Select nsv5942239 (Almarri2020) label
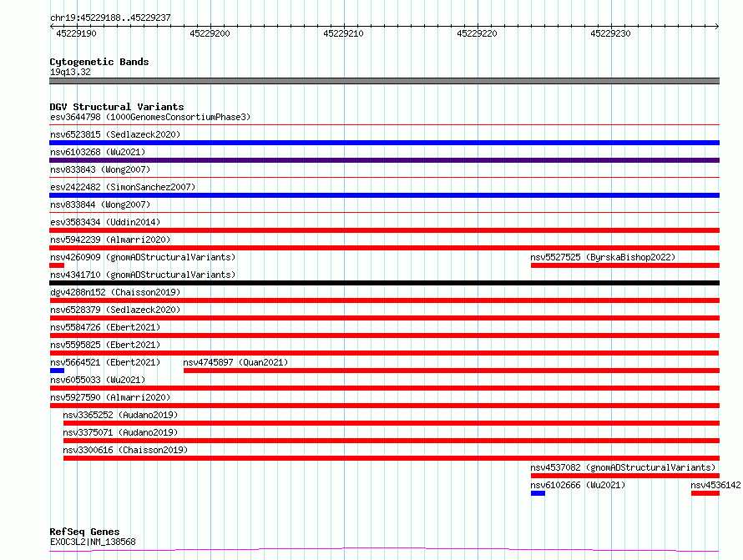This screenshot has height=560, width=743. [110, 240]
